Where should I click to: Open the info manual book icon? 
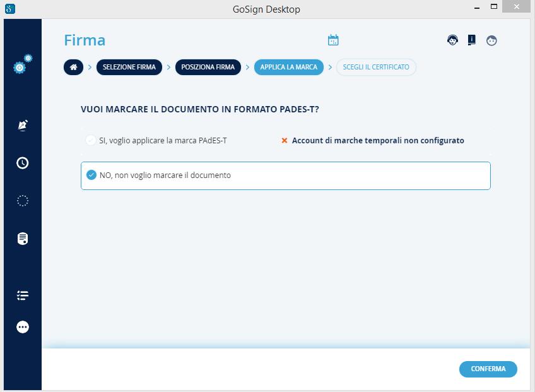[x=471, y=40]
